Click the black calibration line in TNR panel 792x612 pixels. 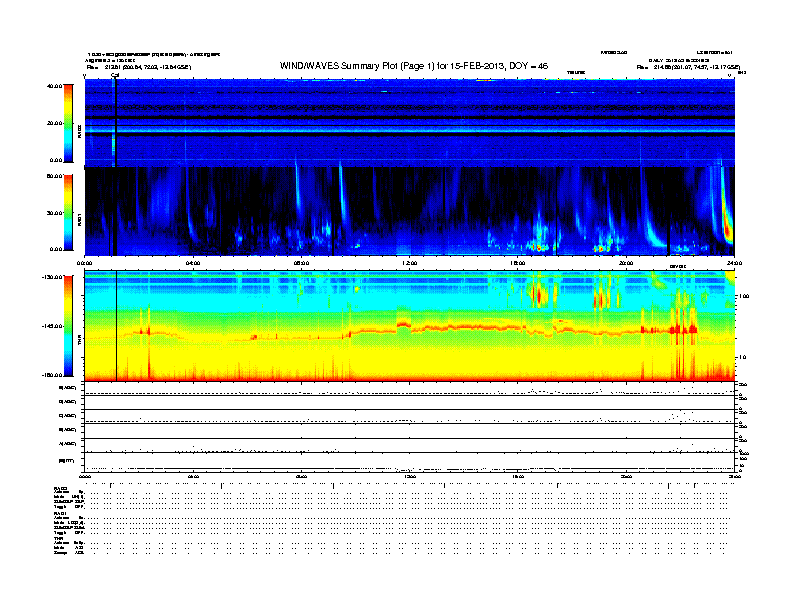click(117, 326)
